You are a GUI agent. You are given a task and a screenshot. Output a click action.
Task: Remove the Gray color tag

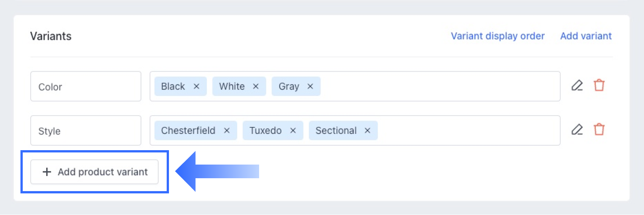pyautogui.click(x=310, y=86)
